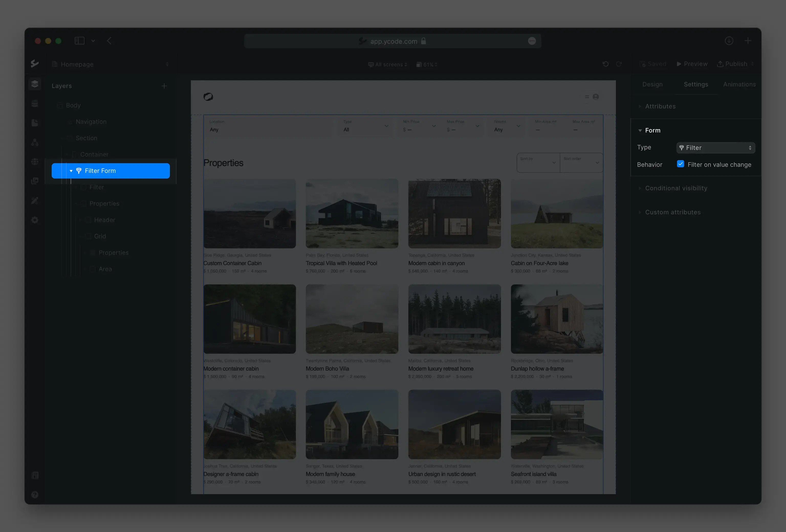Open browser downloads icon
Screen dimensions: 786x532
(x=729, y=41)
